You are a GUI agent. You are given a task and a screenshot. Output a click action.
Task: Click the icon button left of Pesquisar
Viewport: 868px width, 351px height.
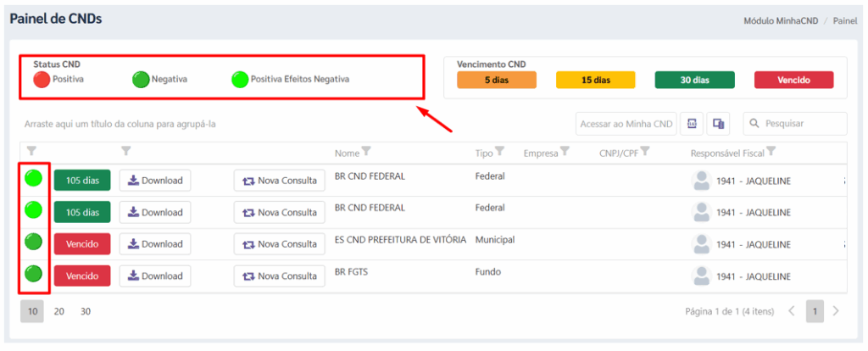click(x=718, y=124)
